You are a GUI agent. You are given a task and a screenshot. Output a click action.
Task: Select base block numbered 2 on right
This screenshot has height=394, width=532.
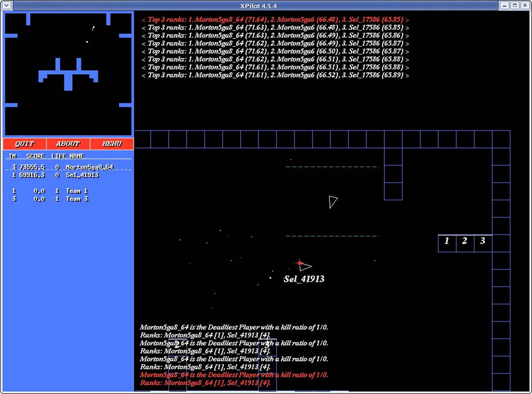(x=465, y=241)
